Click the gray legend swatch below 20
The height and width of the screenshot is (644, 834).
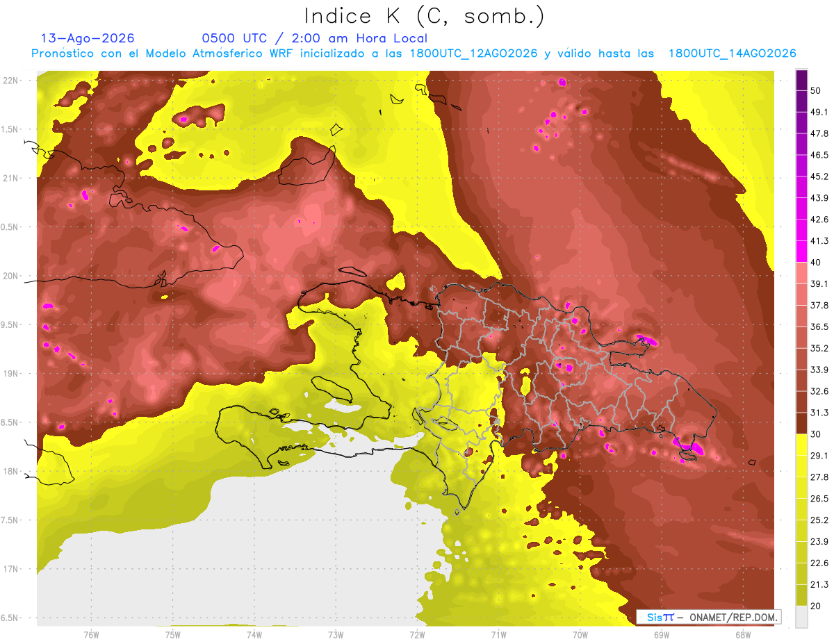tap(801, 616)
